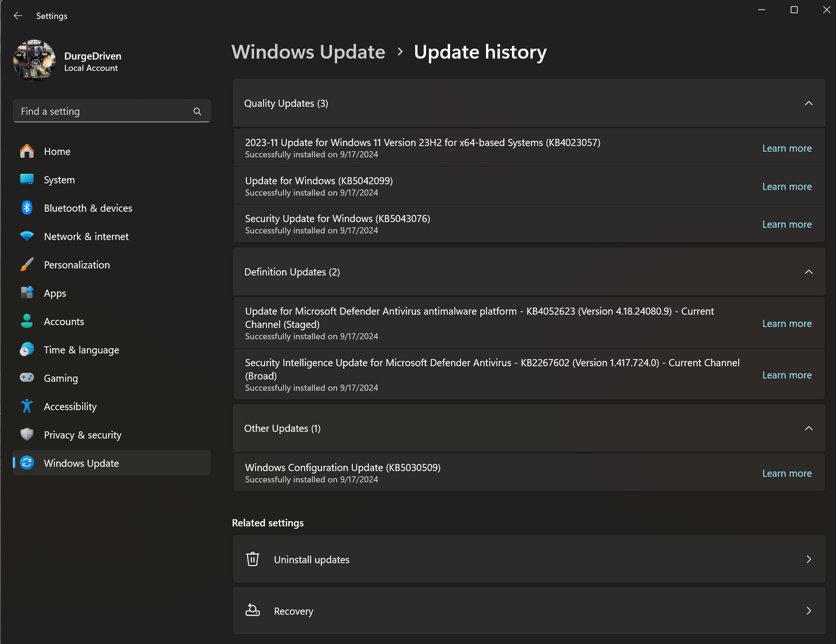Collapse the Other Updates chevron
The width and height of the screenshot is (836, 644).
809,428
